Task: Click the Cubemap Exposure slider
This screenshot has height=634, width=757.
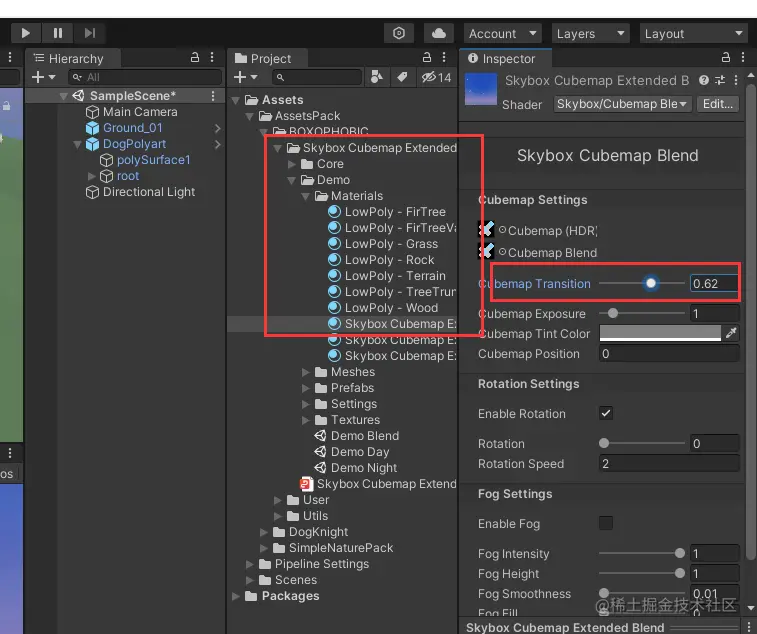Action: coord(642,313)
